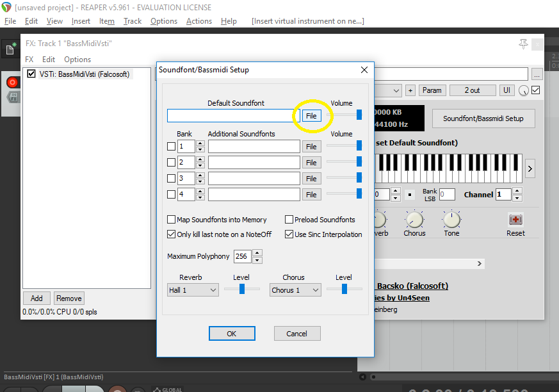Uncheck Only kill last note on a NoteOff
Viewport: 559px width, 392px height.
171,234
